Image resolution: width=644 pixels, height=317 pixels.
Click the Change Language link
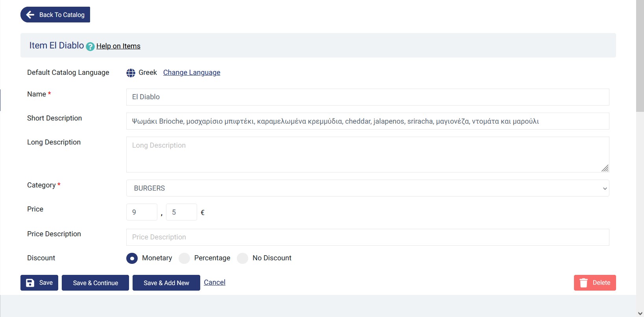(x=192, y=72)
